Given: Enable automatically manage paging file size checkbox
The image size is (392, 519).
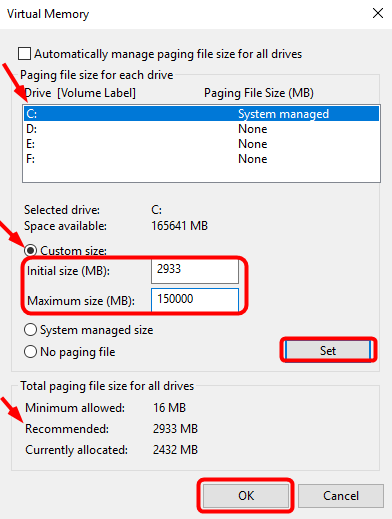Looking at the screenshot, I should coord(25,54).
